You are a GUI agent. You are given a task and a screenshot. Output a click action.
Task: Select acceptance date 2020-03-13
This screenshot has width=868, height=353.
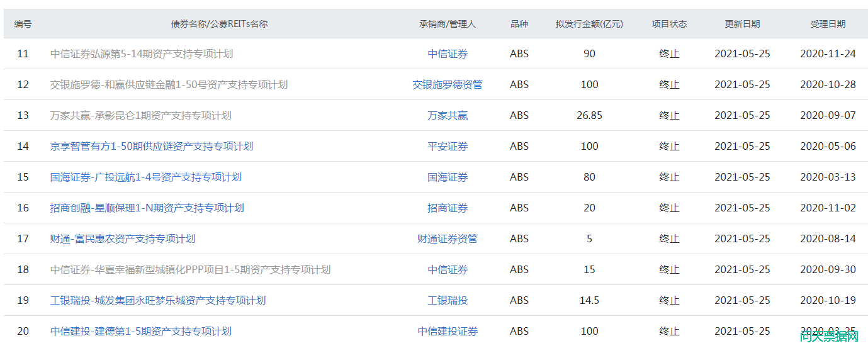(x=828, y=177)
